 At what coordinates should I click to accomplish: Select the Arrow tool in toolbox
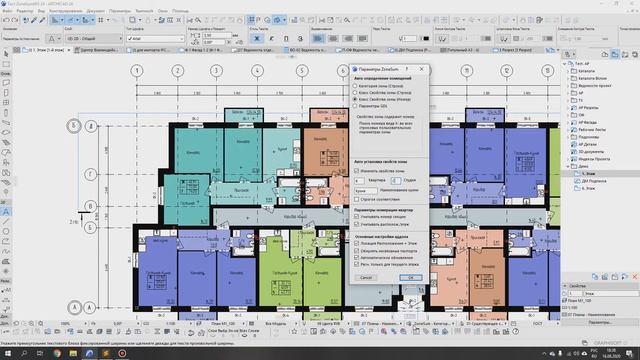[x=6, y=54]
